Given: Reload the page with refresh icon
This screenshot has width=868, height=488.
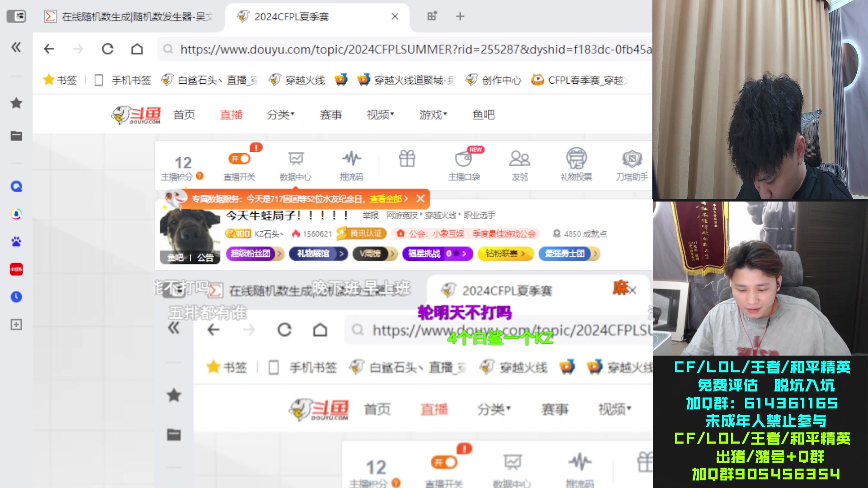Looking at the screenshot, I should [108, 49].
